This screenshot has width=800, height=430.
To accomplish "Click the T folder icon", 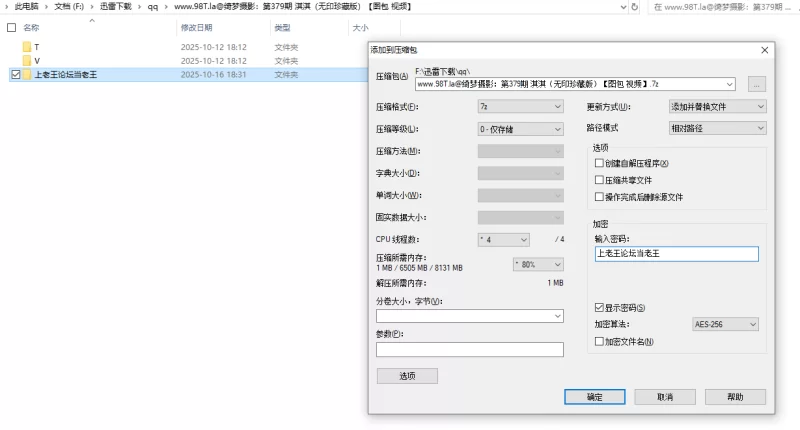I will click(27, 47).
